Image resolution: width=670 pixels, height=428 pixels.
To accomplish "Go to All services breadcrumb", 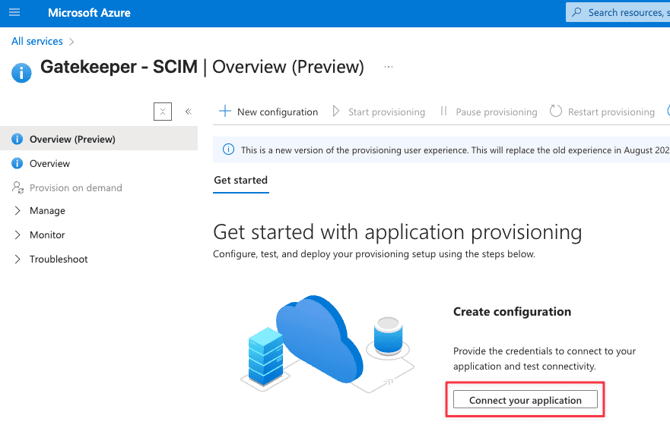I will pos(37,41).
